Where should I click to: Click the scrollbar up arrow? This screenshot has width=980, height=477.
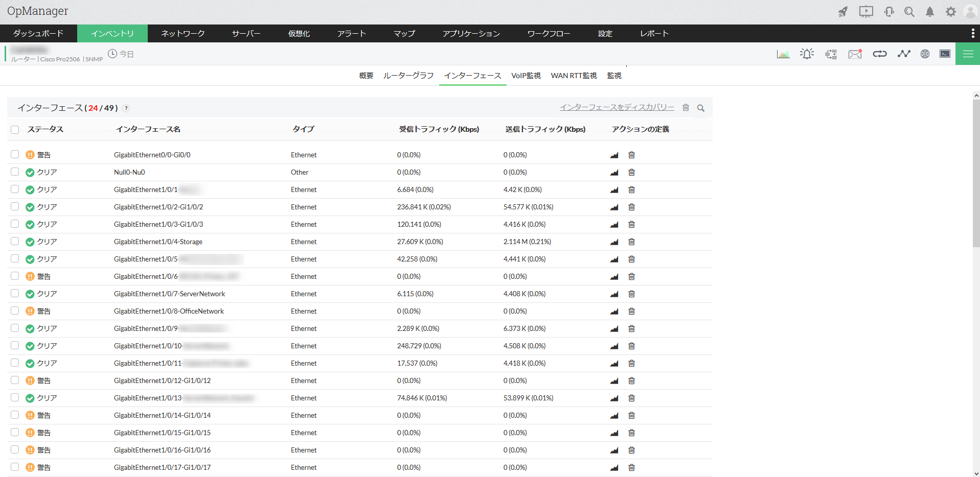tap(976, 96)
